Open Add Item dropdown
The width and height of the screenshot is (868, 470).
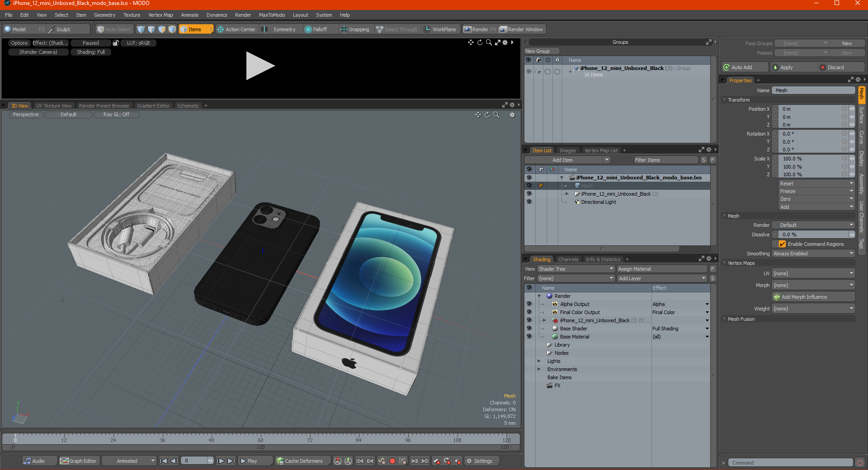568,160
